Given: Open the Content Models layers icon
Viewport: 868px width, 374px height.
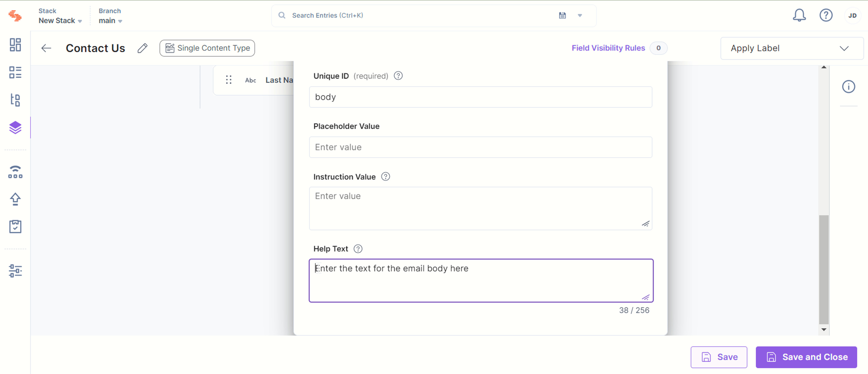Looking at the screenshot, I should coord(15,127).
